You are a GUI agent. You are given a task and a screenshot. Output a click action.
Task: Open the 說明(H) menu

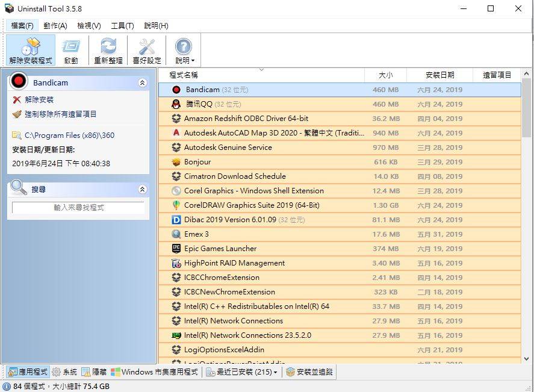156,25
